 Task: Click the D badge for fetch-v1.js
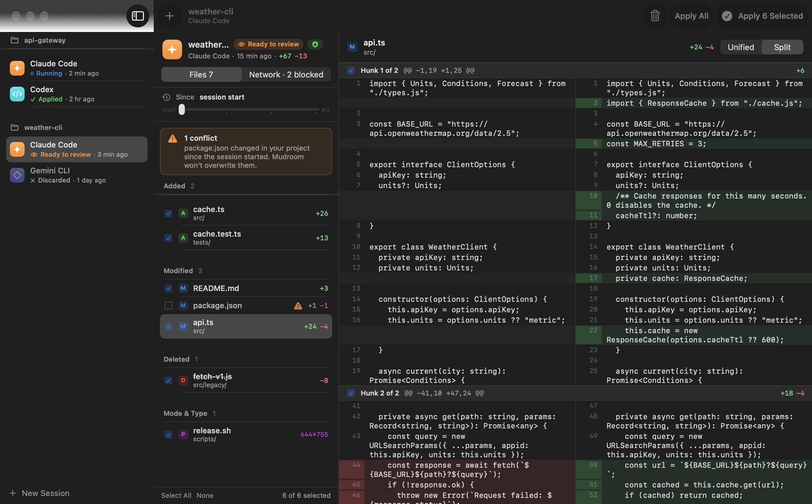point(183,380)
